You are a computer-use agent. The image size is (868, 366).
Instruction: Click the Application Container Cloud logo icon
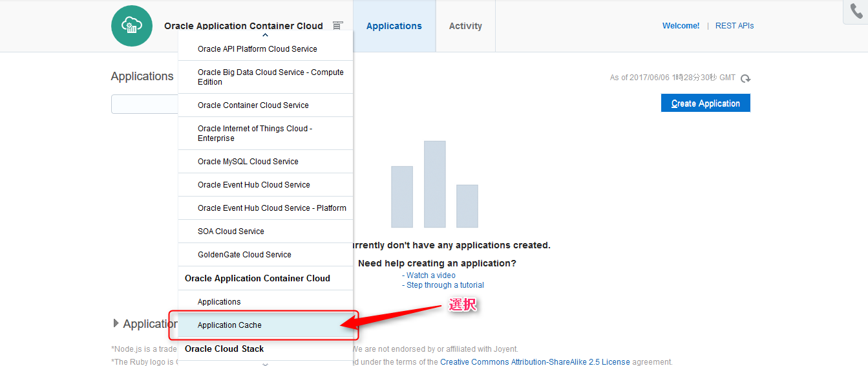[132, 26]
